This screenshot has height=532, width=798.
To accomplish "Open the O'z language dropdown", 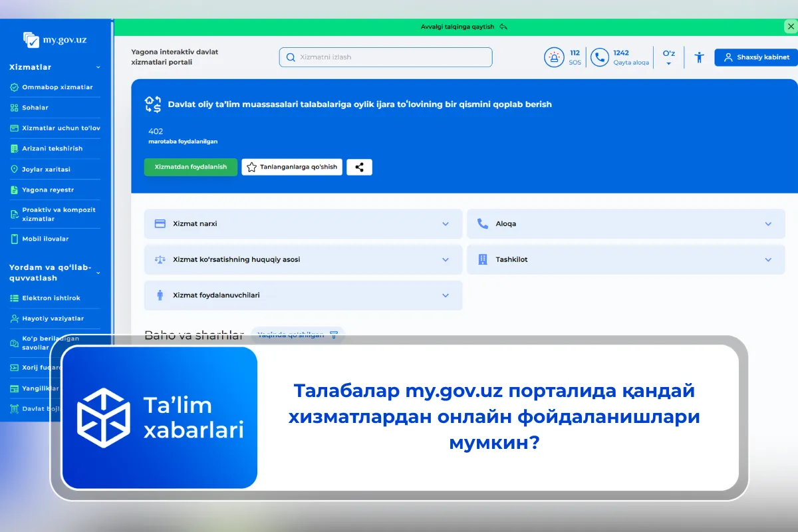I will tap(669, 57).
